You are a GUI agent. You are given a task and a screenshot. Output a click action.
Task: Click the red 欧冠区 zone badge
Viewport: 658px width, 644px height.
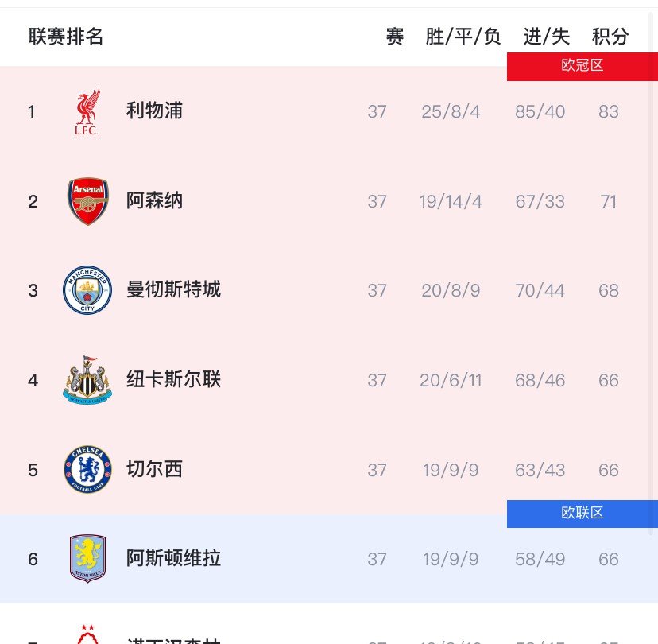582,65
